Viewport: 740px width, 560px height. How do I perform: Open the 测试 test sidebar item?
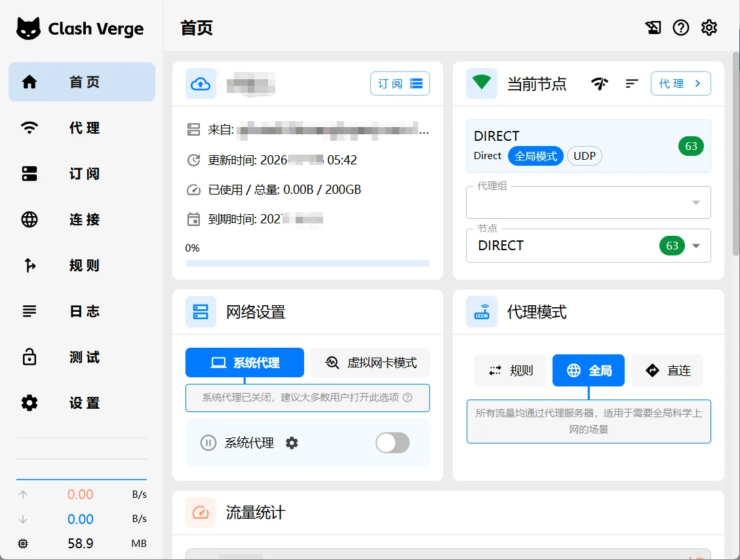click(82, 357)
